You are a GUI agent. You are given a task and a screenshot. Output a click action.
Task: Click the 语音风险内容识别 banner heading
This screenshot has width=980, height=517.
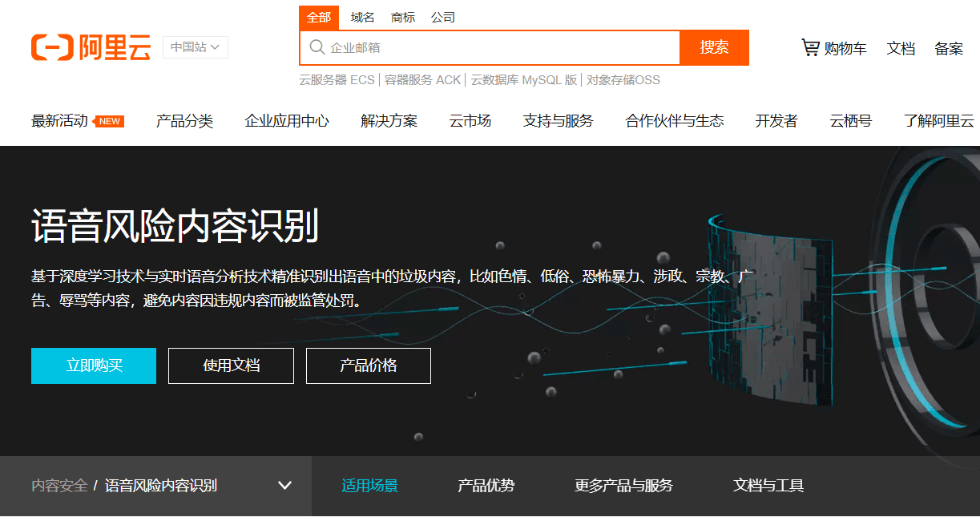tap(175, 225)
